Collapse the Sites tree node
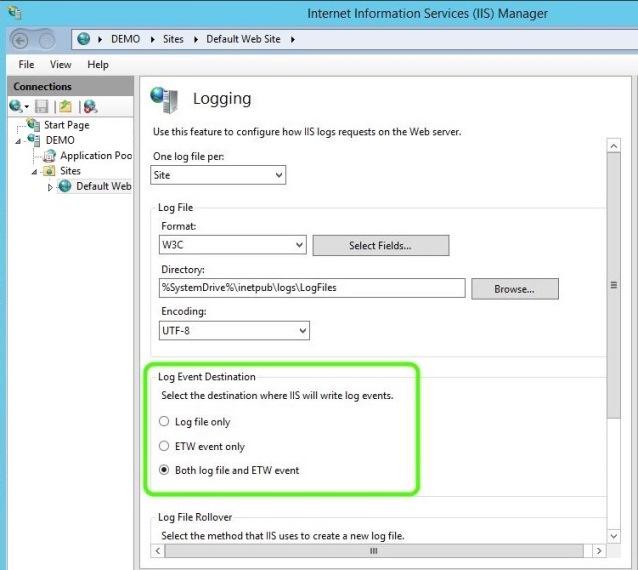Viewport: 638px width, 570px height. click(x=34, y=172)
